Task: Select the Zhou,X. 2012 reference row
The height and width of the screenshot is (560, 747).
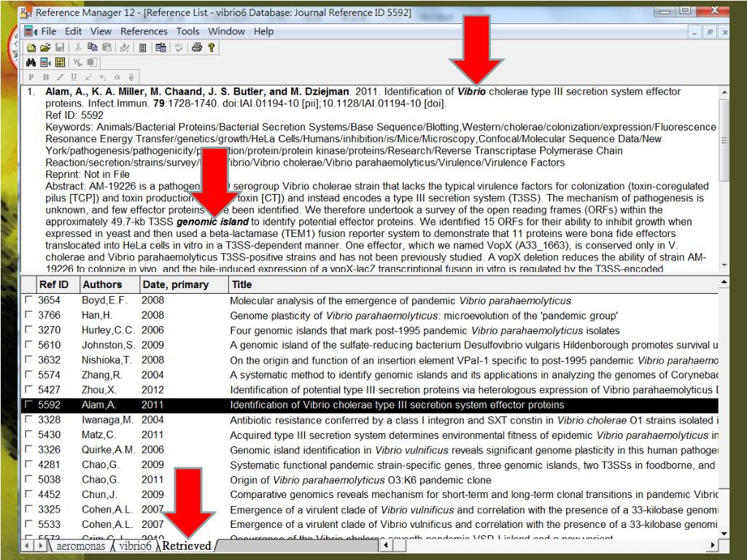Action: click(370, 389)
